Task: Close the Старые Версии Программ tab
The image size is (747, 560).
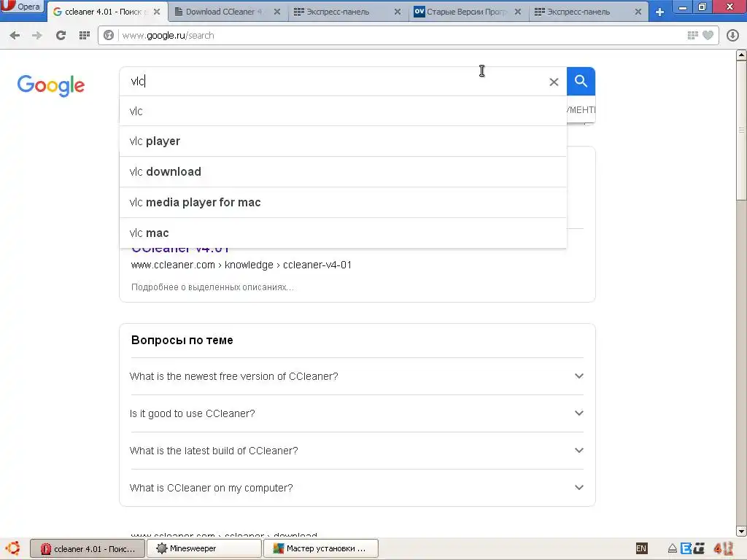Action: (x=518, y=12)
